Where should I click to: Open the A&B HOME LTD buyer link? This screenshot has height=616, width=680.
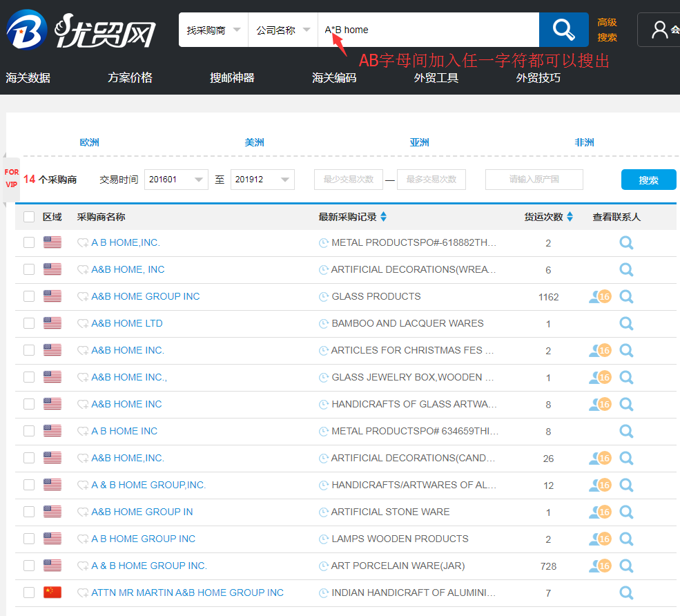[x=127, y=324]
